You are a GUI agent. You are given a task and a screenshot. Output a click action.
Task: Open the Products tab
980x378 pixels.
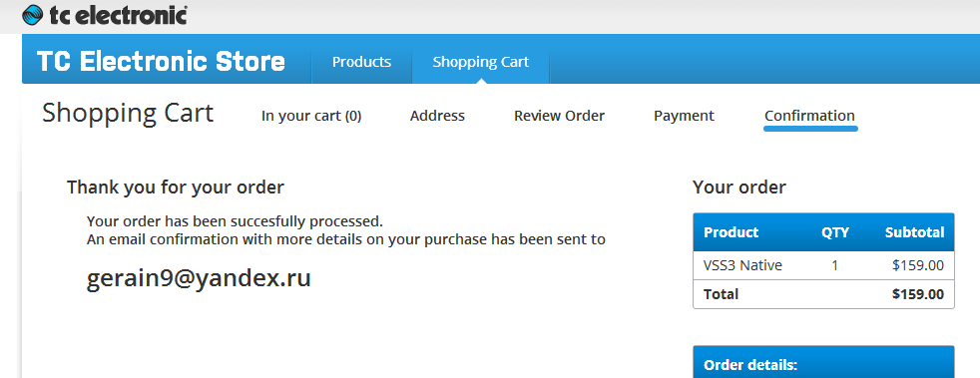pos(362,62)
